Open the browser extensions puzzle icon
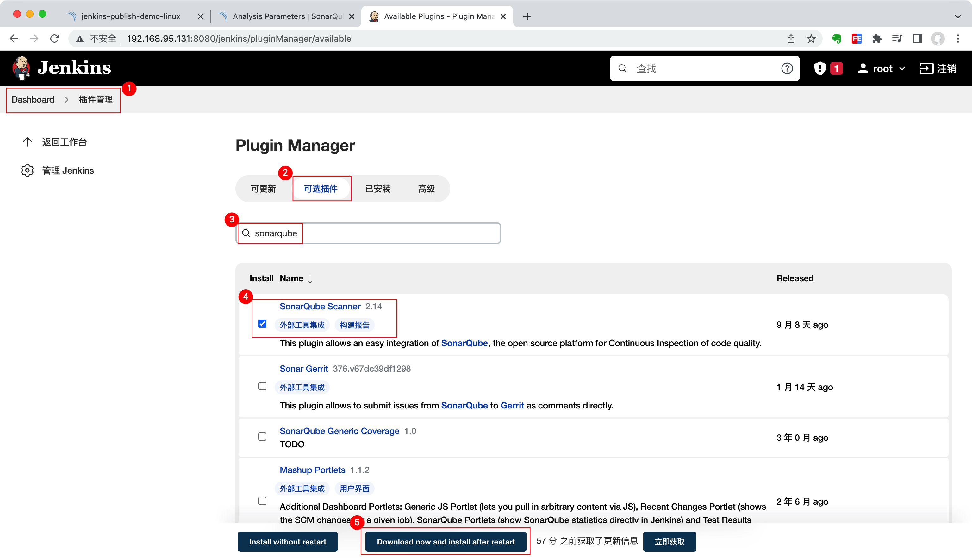The height and width of the screenshot is (560, 972). pyautogui.click(x=877, y=39)
